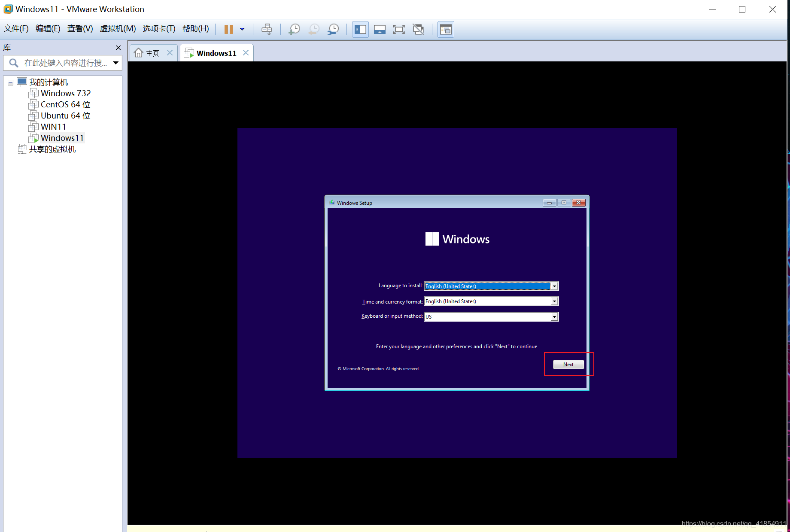790x532 pixels.
Task: Select the CentOS 64 位 virtual machine
Action: (66, 104)
